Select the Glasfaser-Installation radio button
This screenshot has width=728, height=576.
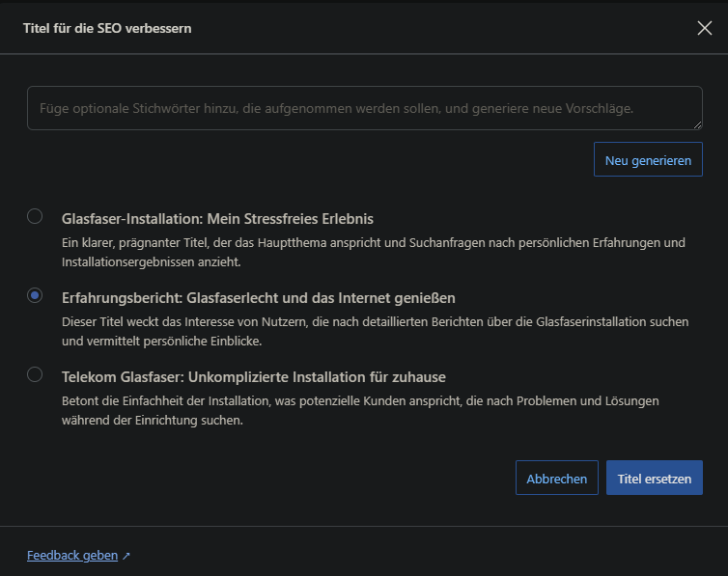(35, 216)
